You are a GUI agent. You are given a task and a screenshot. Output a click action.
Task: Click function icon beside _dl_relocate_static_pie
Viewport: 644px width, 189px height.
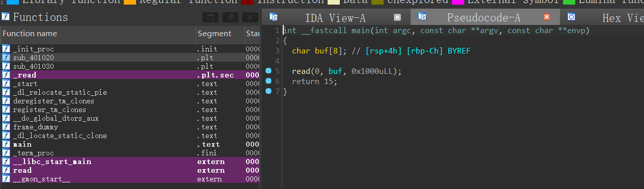(6, 92)
